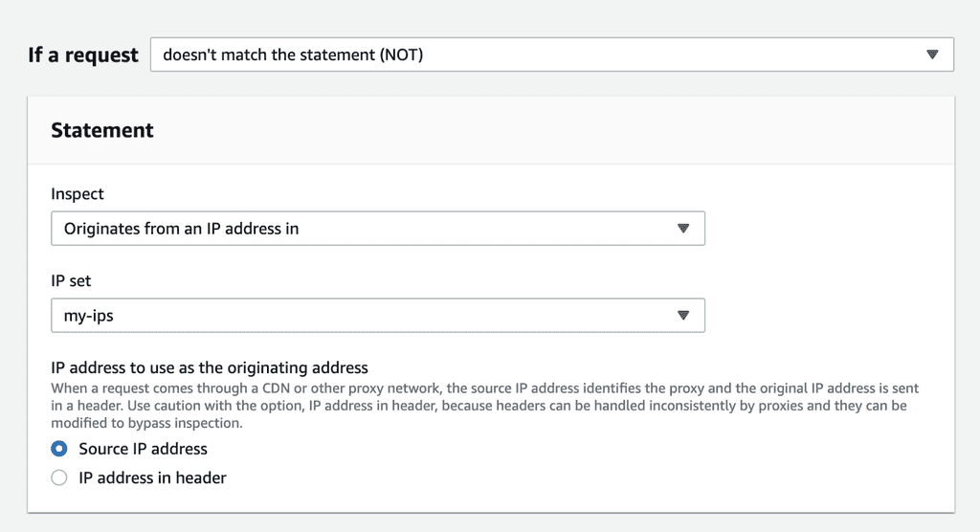The image size is (980, 532).
Task: Click the "If a request" label
Action: (83, 55)
